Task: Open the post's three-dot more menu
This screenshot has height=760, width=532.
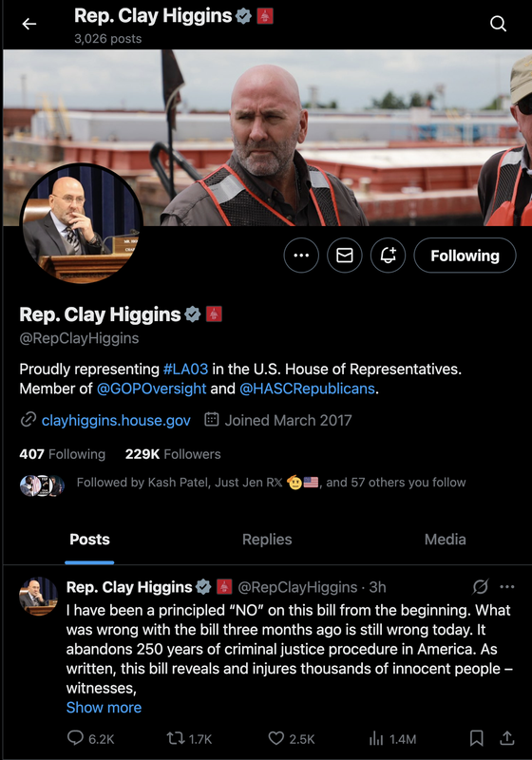Action: click(506, 587)
